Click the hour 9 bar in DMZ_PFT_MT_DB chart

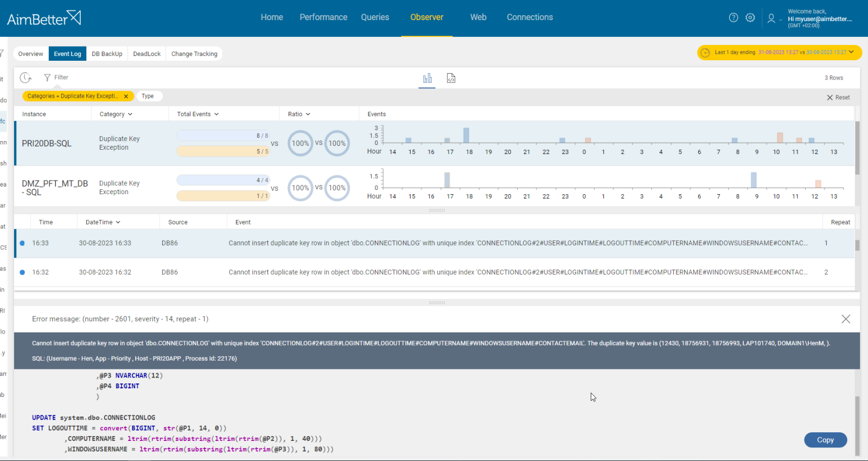754,180
